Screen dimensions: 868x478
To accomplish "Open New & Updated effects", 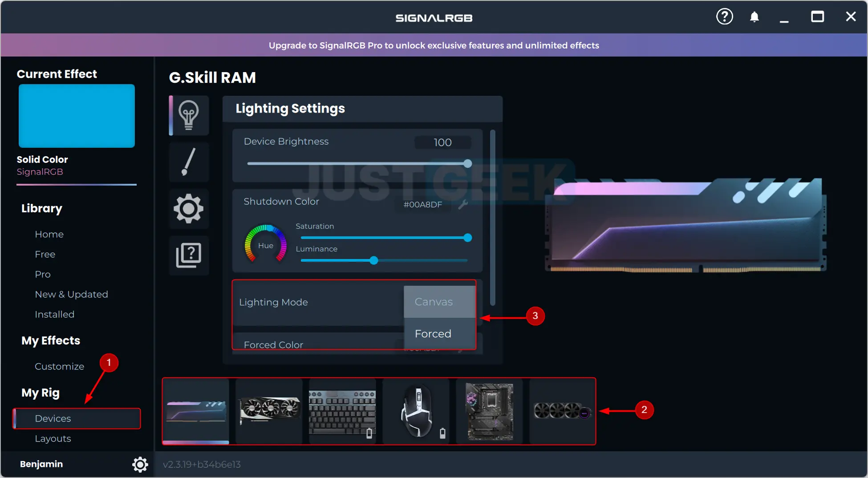I will coord(72,294).
